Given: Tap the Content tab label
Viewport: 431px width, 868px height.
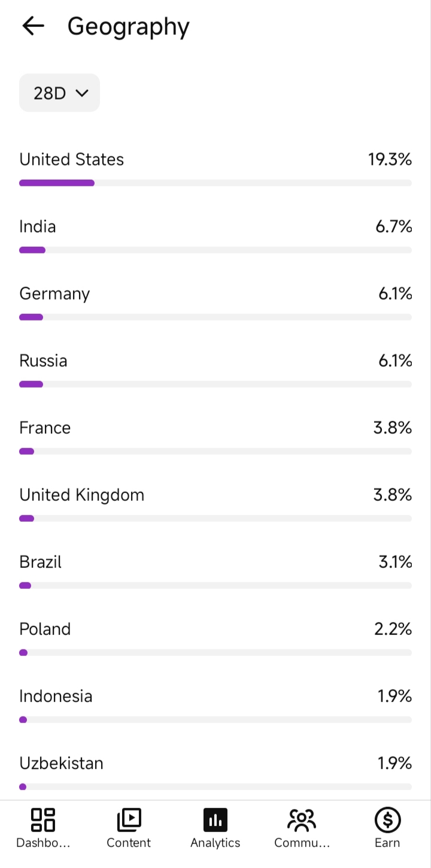Looking at the screenshot, I should [129, 843].
